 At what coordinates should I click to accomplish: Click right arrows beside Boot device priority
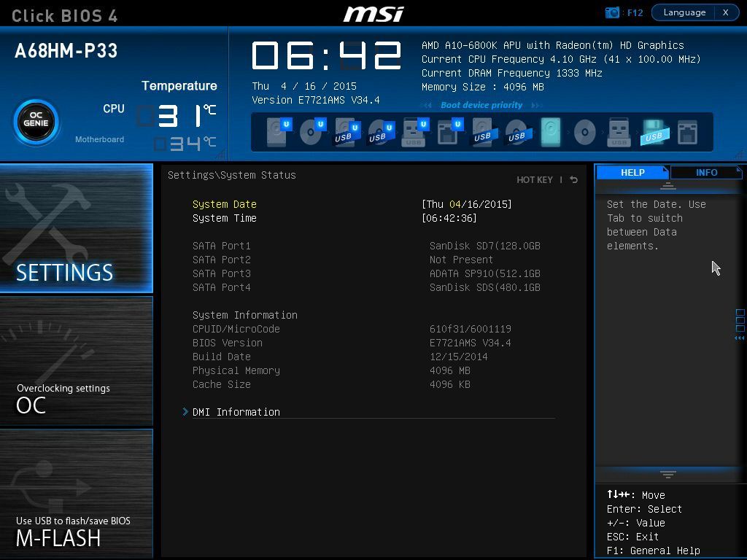pyautogui.click(x=536, y=105)
